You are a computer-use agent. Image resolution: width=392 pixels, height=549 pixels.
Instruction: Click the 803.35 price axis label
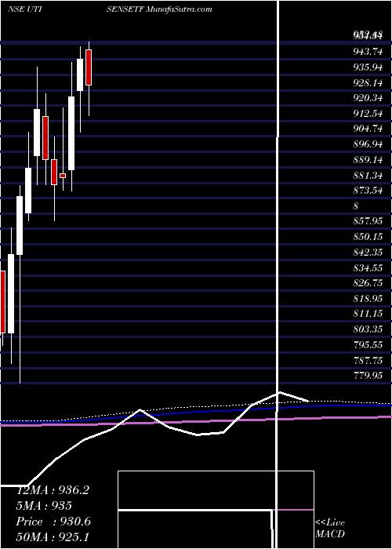(368, 329)
